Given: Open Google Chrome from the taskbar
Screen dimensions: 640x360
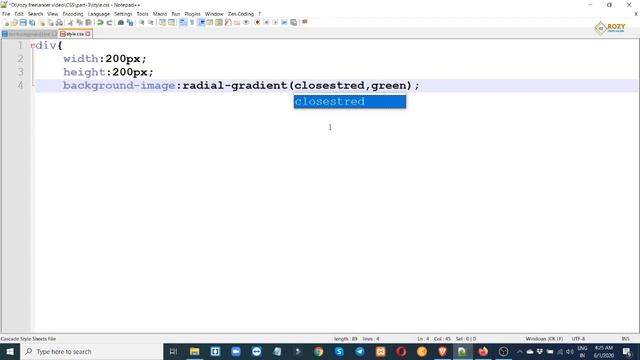Looking at the screenshot, I should click(x=318, y=351).
